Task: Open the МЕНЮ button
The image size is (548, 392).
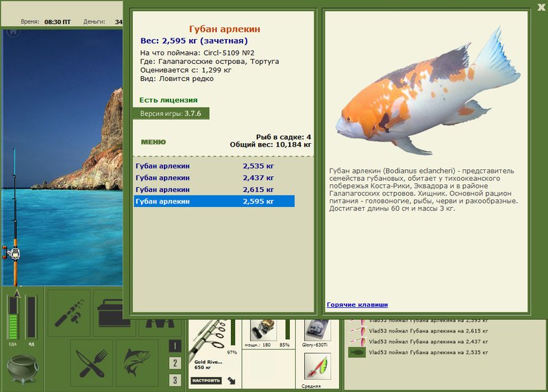Action: click(x=153, y=142)
